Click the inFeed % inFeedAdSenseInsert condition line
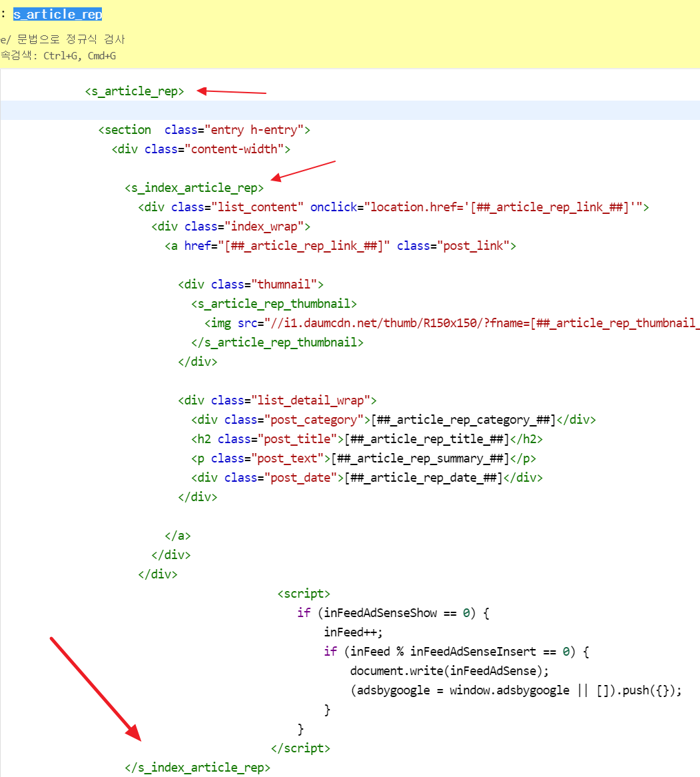This screenshot has height=777, width=700. click(456, 652)
